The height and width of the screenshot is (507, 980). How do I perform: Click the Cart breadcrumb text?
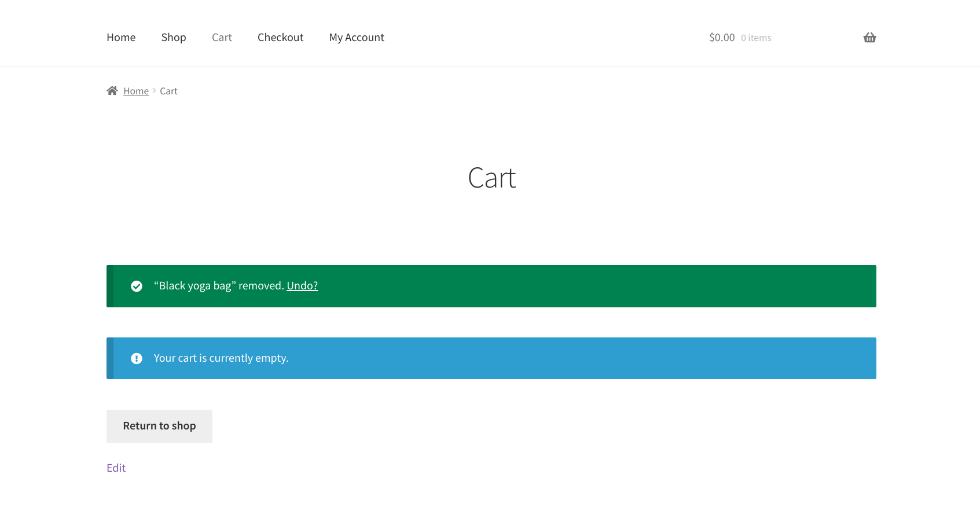[168, 91]
